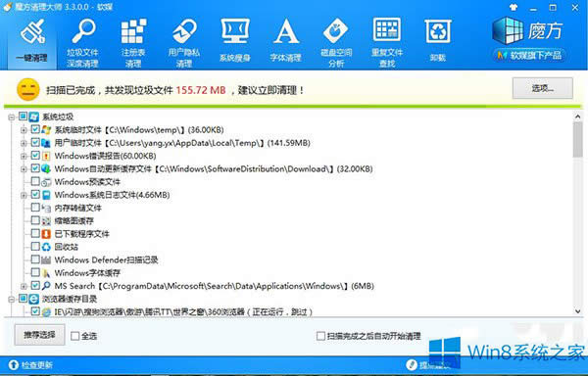
Task: Click the 软媒旗下产品 button
Action: coord(529,56)
